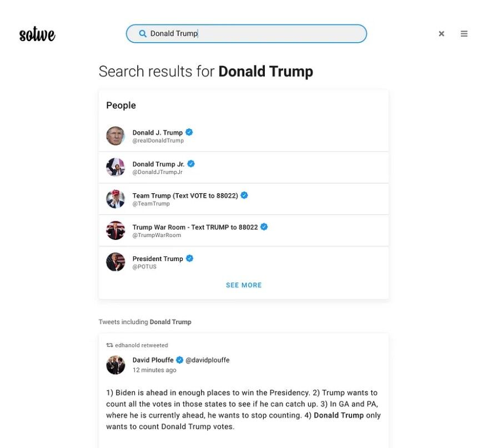488x448 pixels.
Task: Select the Team Trump avatar
Action: pos(115,199)
